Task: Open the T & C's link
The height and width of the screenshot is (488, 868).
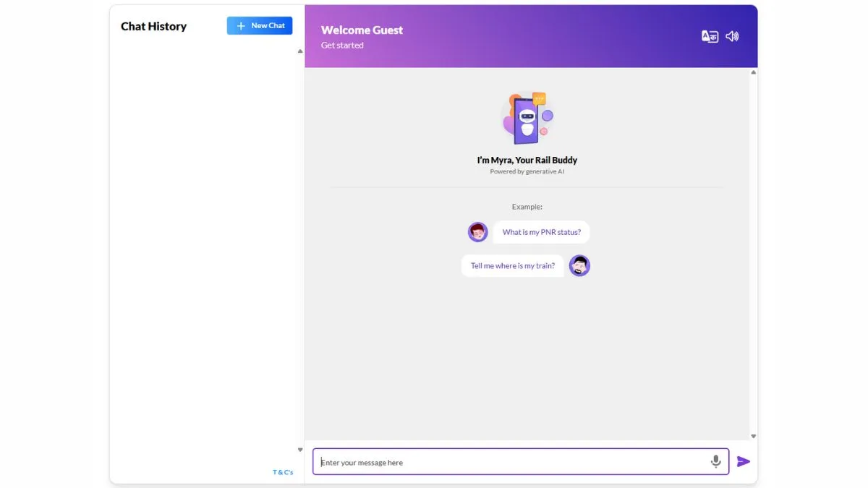Action: pos(283,472)
